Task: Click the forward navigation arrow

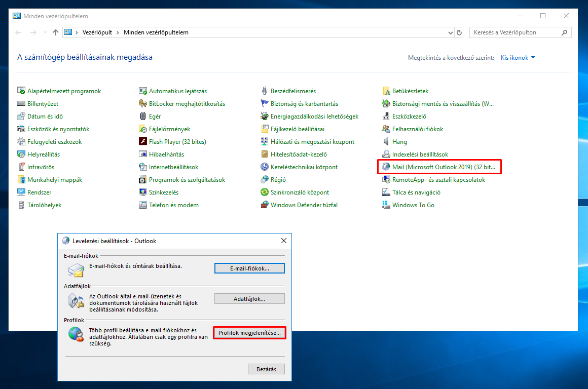Action: point(33,32)
